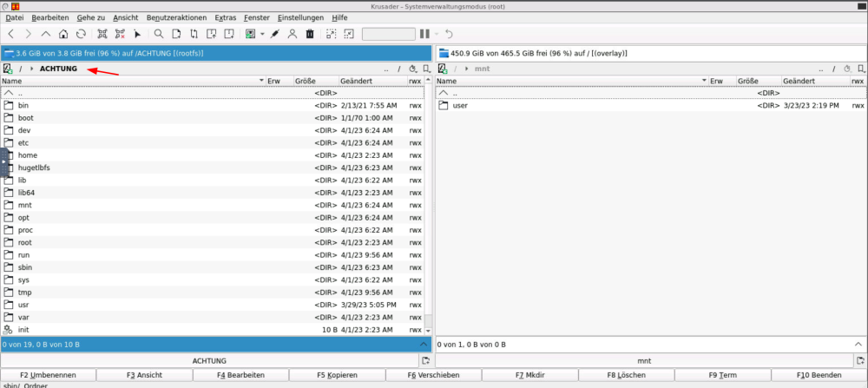Expand left panel status bar chevron
This screenshot has height=388, width=868.
point(424,345)
